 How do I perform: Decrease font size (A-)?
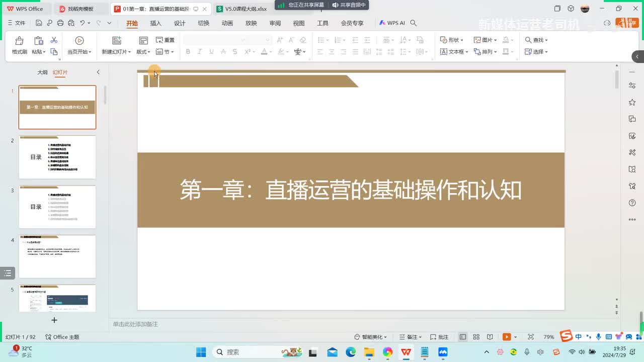pos(291,40)
